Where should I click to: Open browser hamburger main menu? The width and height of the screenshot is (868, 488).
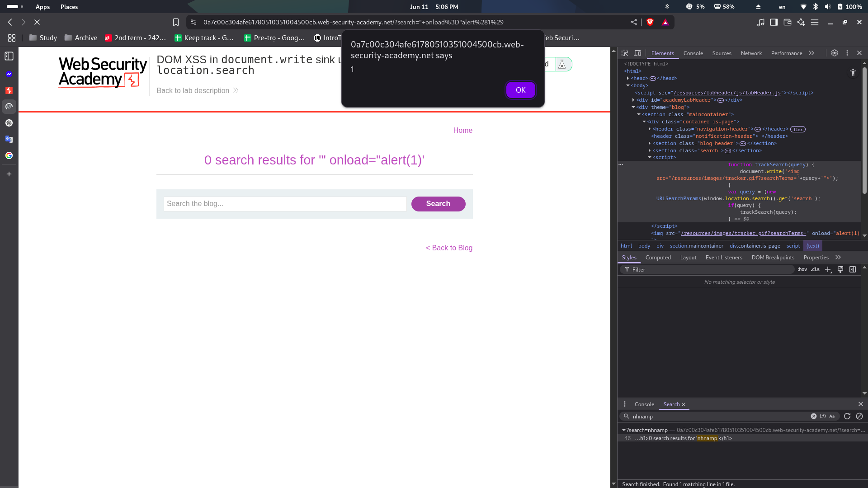pyautogui.click(x=815, y=22)
